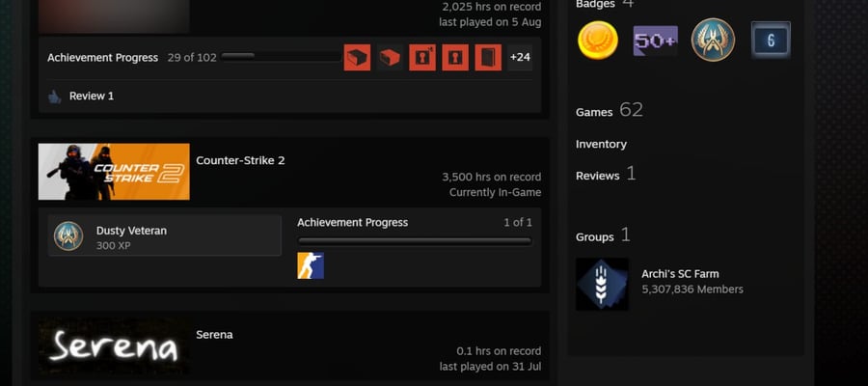
Task: Click the orange door achievement icon
Action: point(488,58)
